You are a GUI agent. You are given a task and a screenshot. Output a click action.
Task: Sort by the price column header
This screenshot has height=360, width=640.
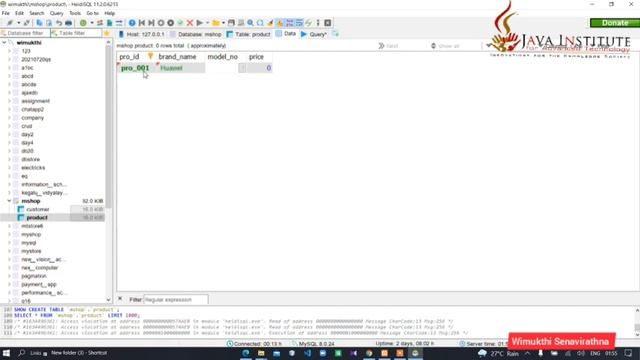coord(256,57)
